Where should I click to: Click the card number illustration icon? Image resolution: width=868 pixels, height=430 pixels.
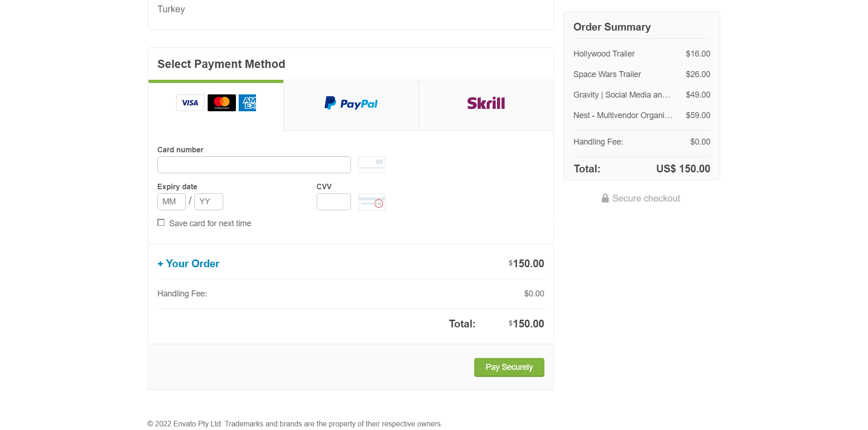tap(372, 165)
